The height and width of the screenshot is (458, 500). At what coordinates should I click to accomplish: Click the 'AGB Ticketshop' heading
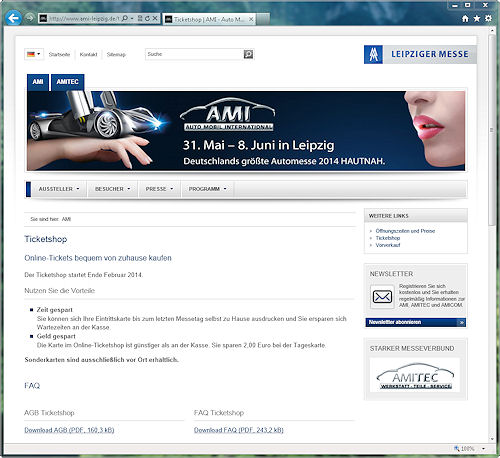coord(49,413)
